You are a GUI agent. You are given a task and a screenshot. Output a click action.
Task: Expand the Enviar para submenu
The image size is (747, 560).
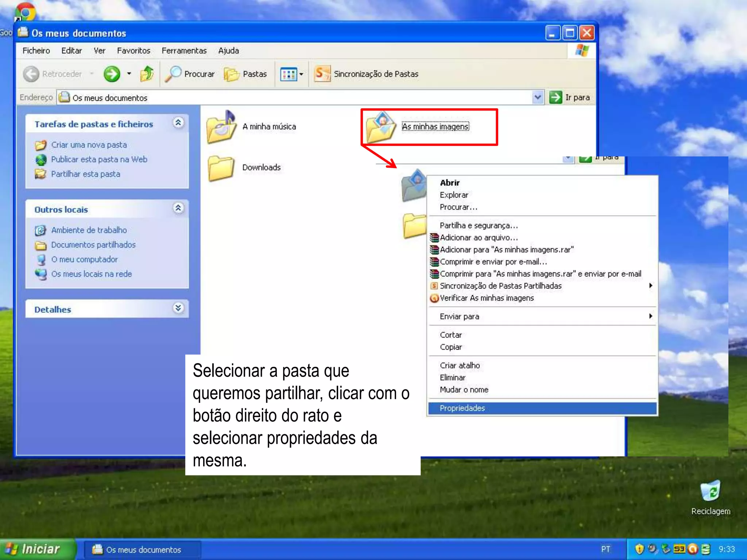pos(542,316)
